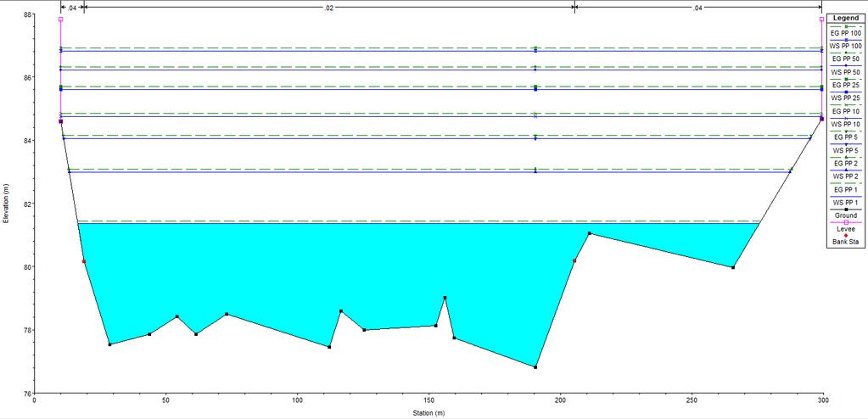This screenshot has width=868, height=419.
Task: Click the magenta Levee square symbol in legend
Action: (x=846, y=222)
